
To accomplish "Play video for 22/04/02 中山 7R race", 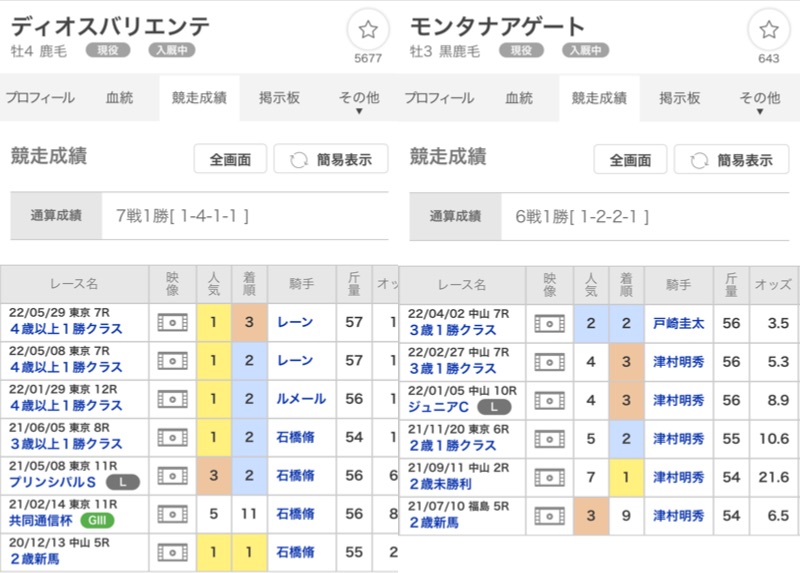I will (549, 323).
